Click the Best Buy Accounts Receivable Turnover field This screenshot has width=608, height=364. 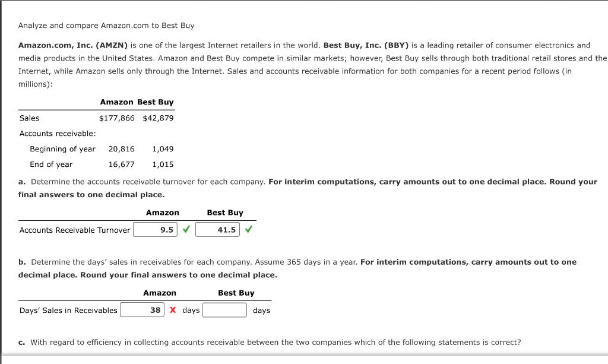(217, 229)
